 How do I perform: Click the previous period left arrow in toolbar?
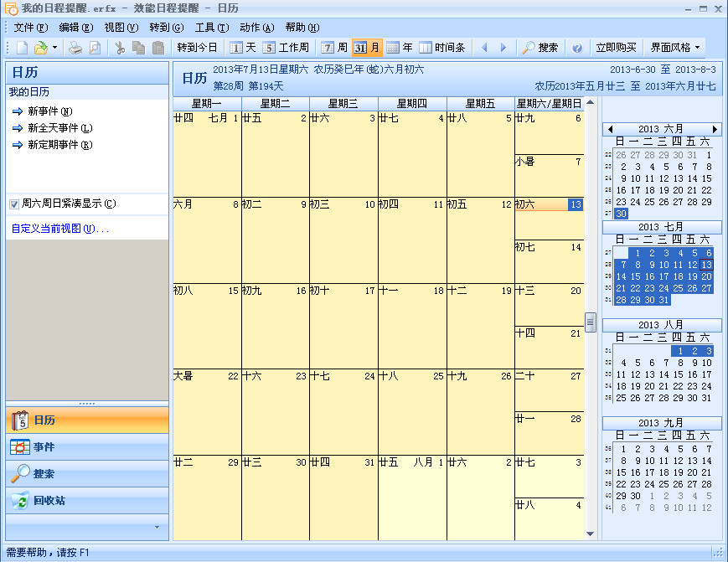[x=485, y=48]
